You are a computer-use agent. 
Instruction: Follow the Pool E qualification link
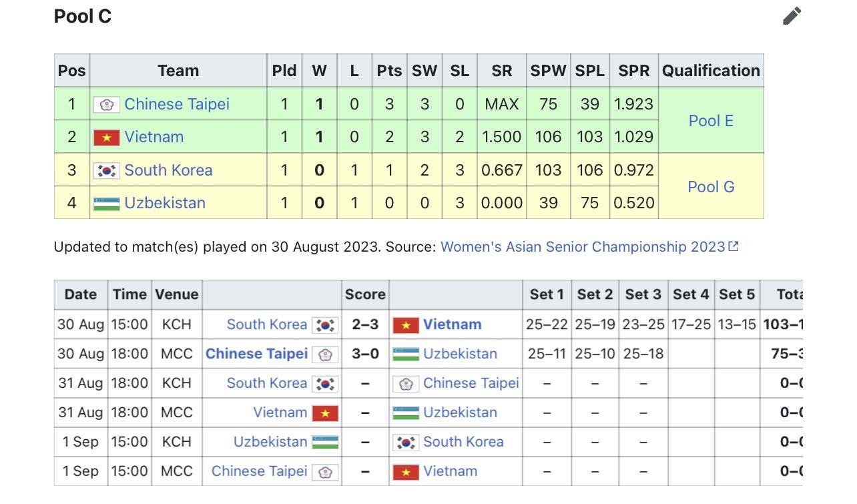coord(711,121)
